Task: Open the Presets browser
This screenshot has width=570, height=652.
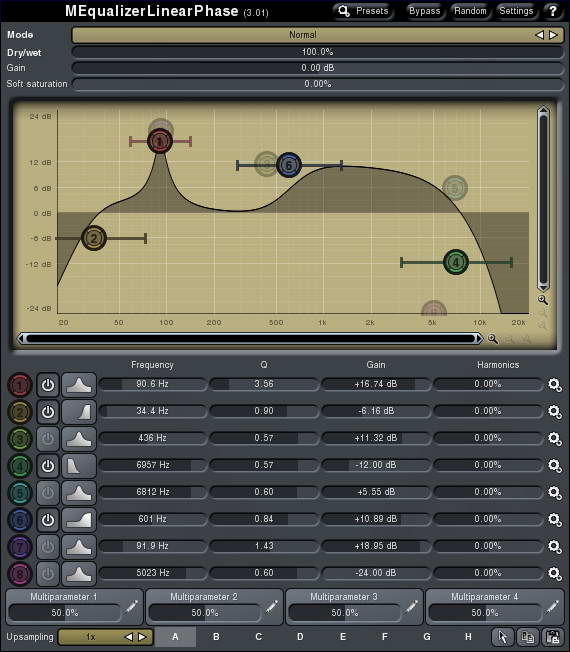Action: pos(363,11)
